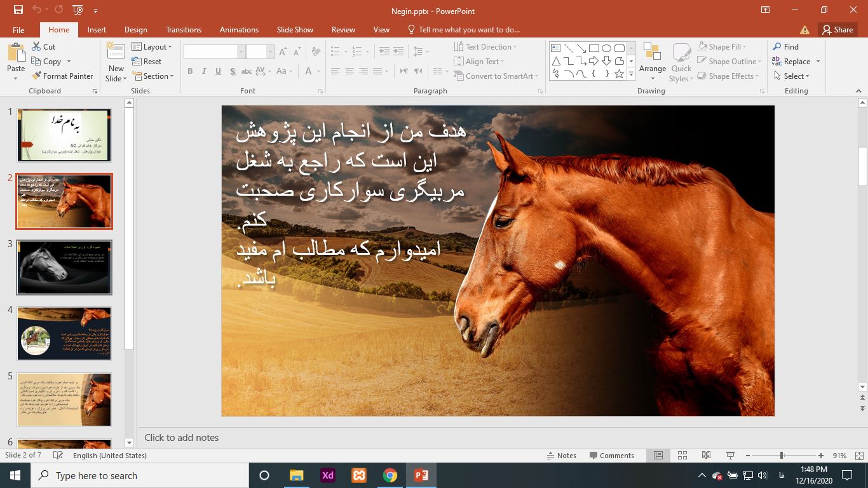Click the zoom slider in status bar
The image size is (868, 488).
[x=782, y=456]
